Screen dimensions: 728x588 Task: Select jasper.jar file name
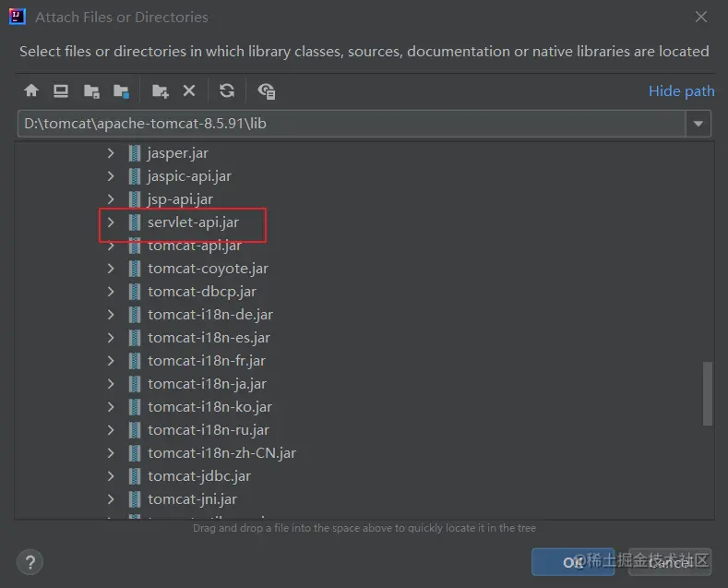click(x=178, y=153)
